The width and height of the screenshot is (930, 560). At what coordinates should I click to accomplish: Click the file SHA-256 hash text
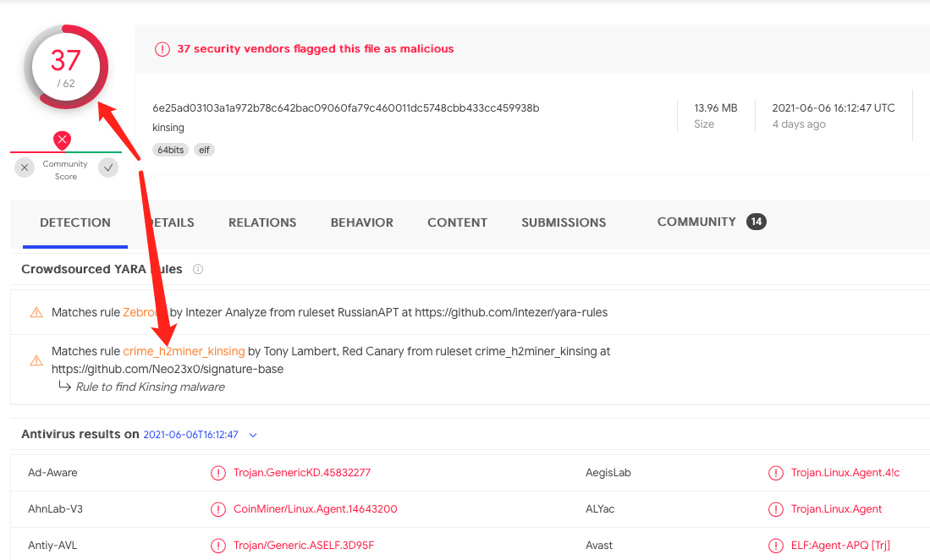[345, 107]
